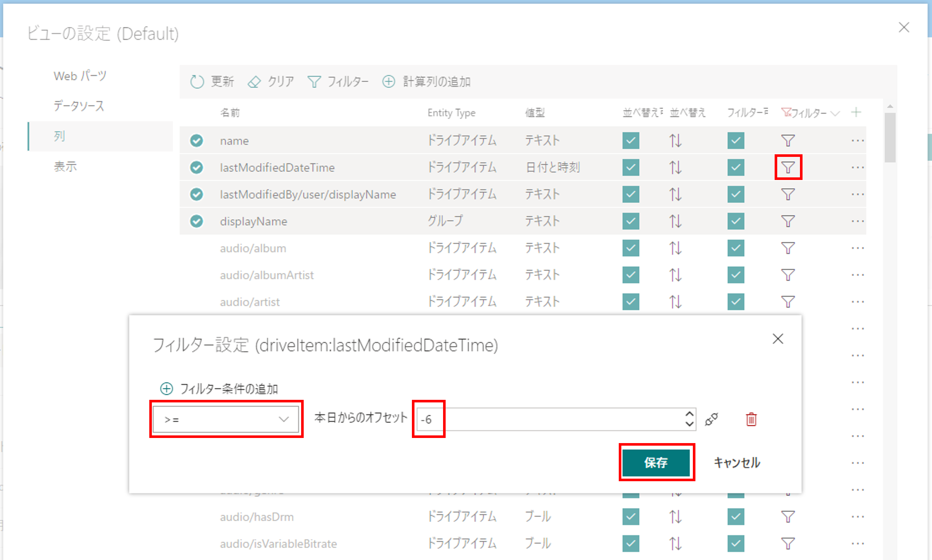
Task: Click the plus icon in the column header
Action: [x=856, y=112]
